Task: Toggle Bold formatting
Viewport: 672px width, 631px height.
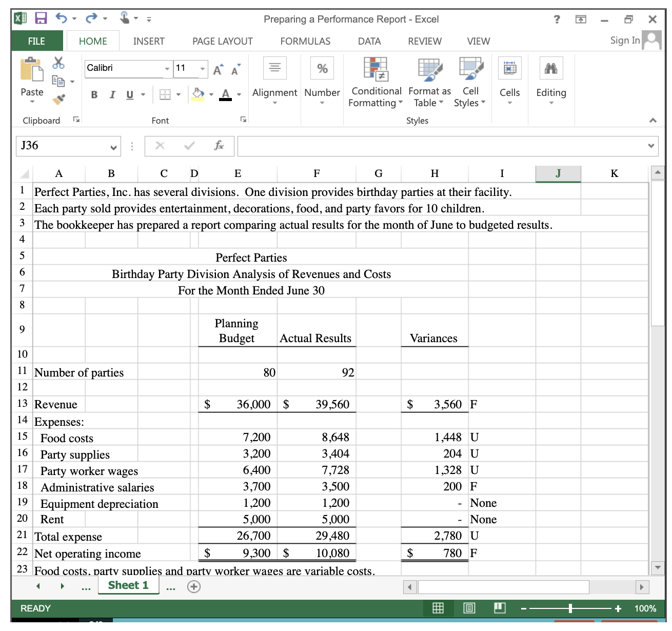Action: [x=94, y=95]
